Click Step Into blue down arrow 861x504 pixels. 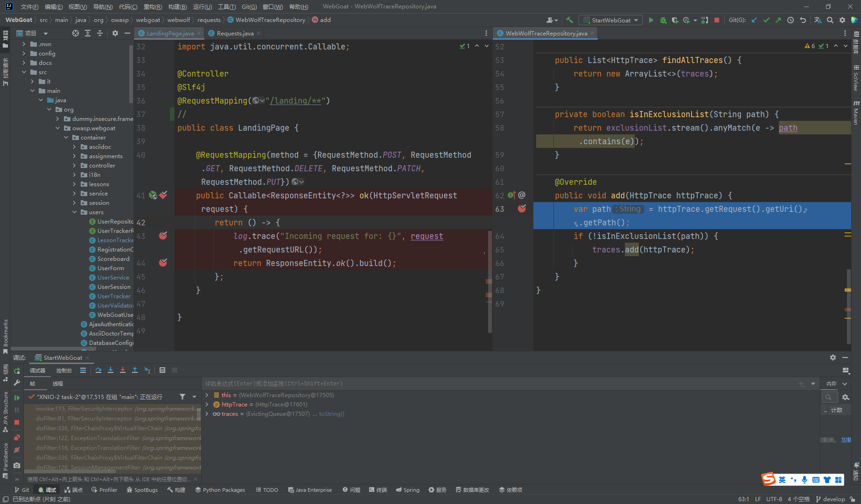[111, 370]
